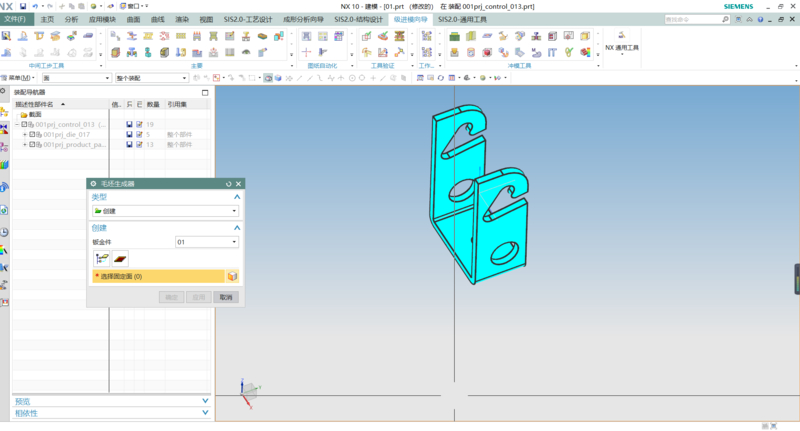The image size is (800, 431).
Task: Open the 创建 type dropdown
Action: (x=165, y=211)
